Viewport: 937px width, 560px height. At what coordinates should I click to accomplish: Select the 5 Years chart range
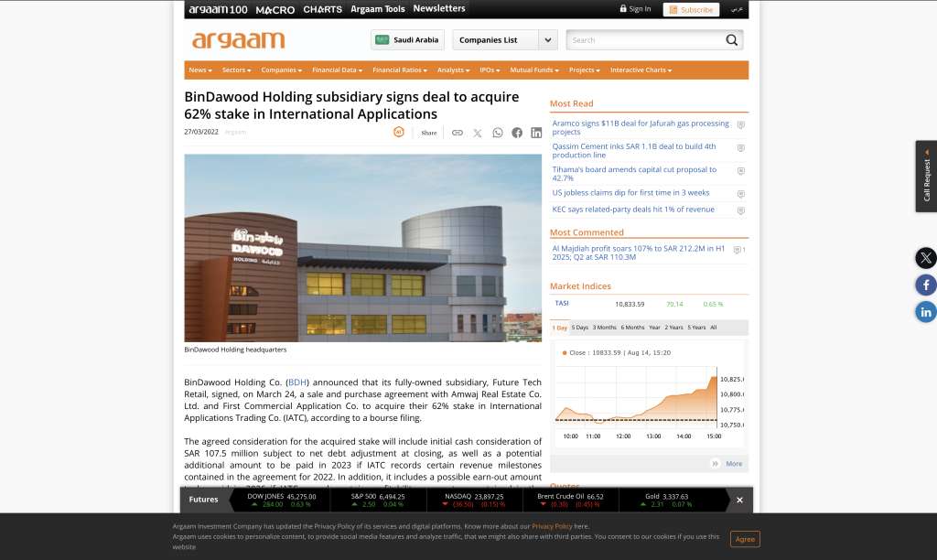coord(696,328)
